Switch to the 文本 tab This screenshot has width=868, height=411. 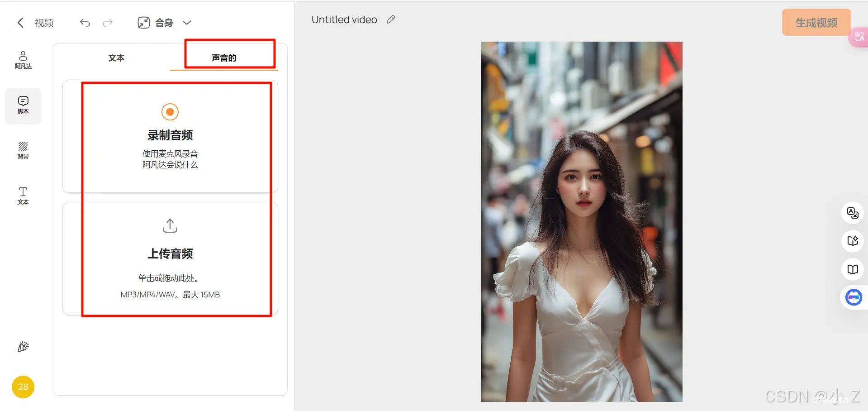(x=116, y=58)
